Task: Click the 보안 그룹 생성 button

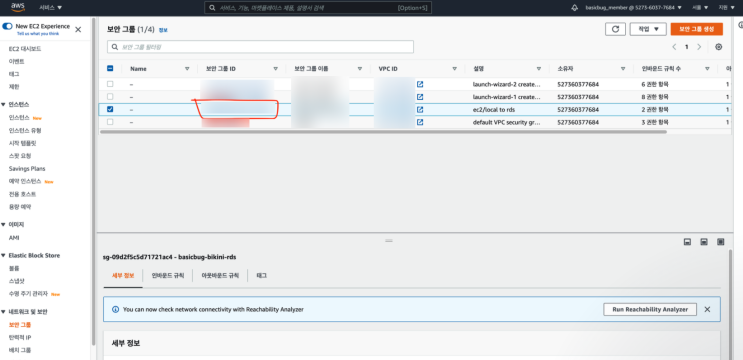Action: [x=697, y=29]
